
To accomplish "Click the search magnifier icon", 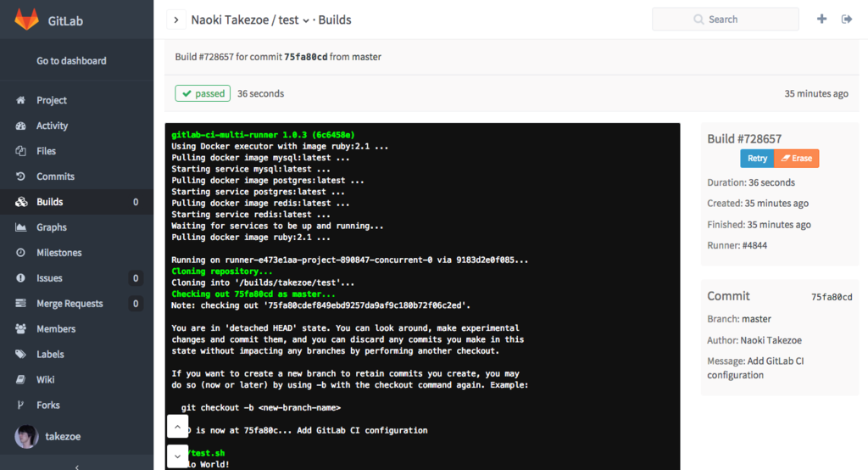I will (x=698, y=20).
